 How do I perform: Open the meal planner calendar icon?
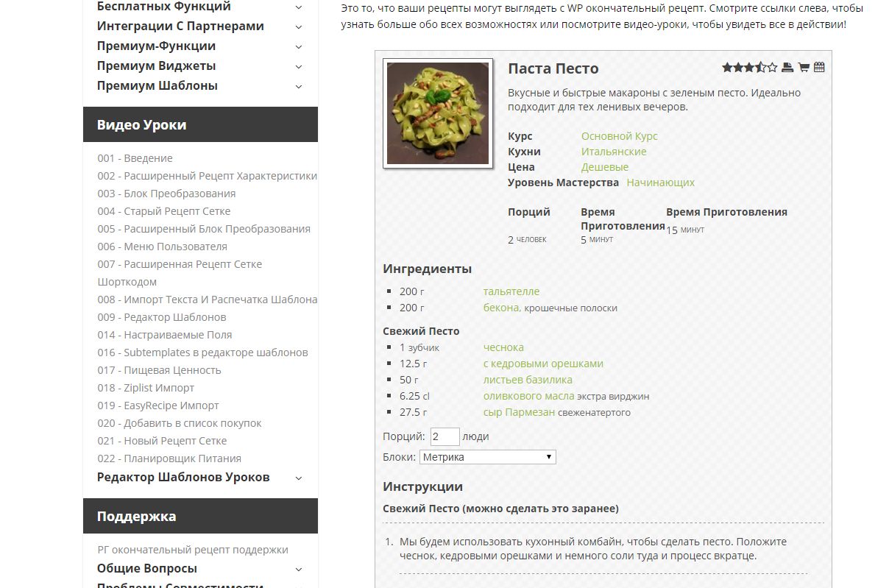point(819,68)
